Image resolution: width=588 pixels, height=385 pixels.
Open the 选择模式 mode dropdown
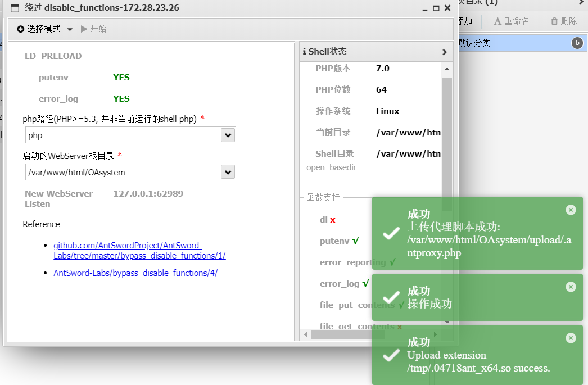pyautogui.click(x=45, y=29)
